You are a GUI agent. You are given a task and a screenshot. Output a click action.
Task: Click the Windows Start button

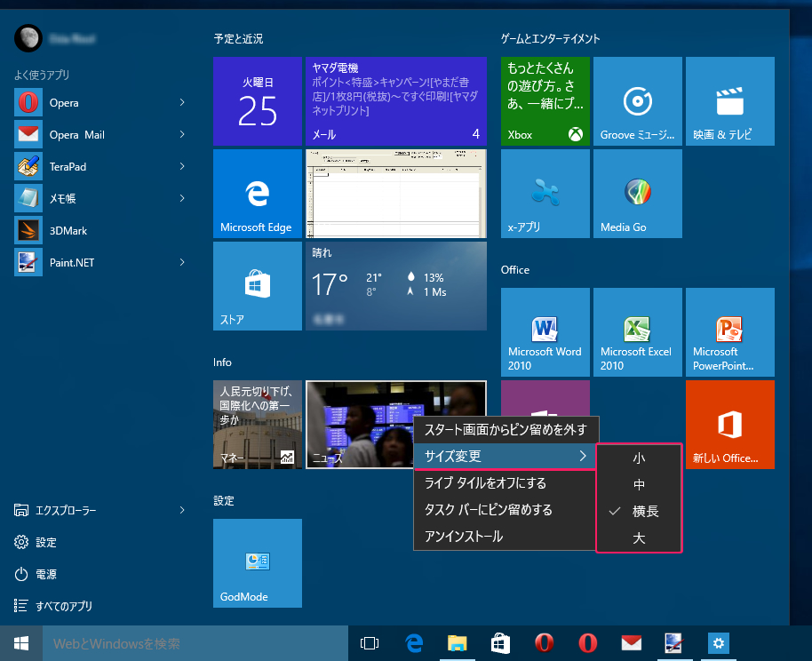click(x=21, y=643)
